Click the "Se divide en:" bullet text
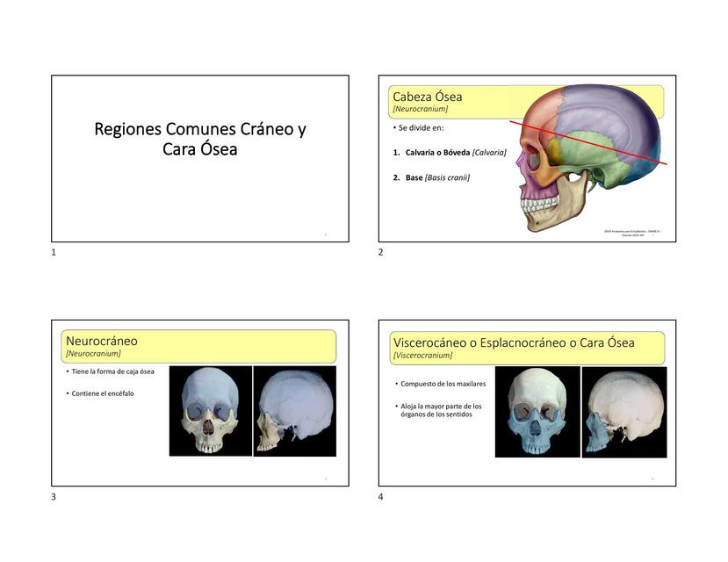Image resolution: width=728 pixels, height=562 pixels. click(x=421, y=128)
